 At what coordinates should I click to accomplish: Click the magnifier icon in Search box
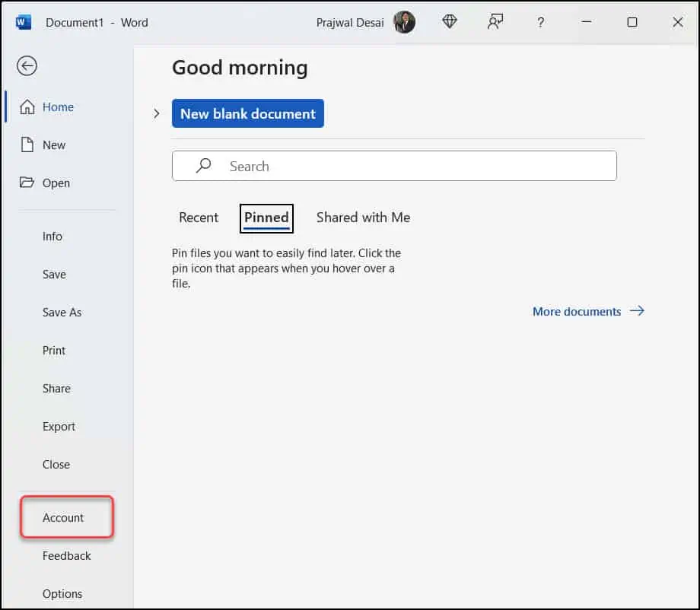204,166
